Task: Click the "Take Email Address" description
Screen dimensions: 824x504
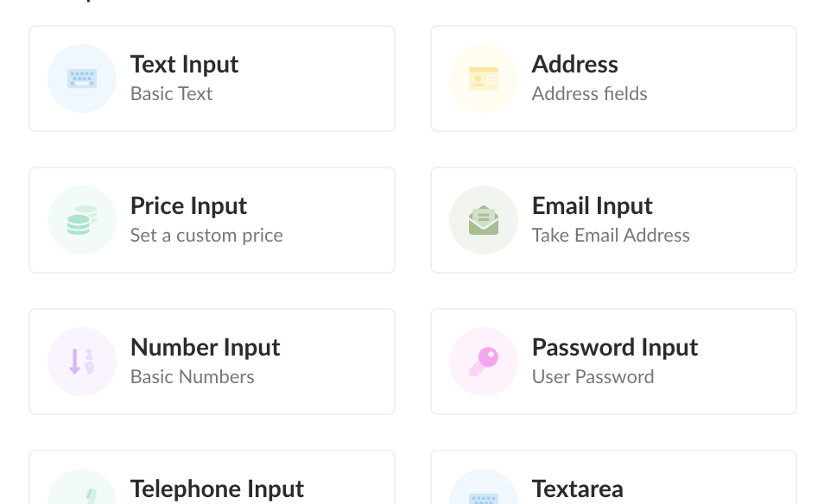Action: (x=611, y=236)
